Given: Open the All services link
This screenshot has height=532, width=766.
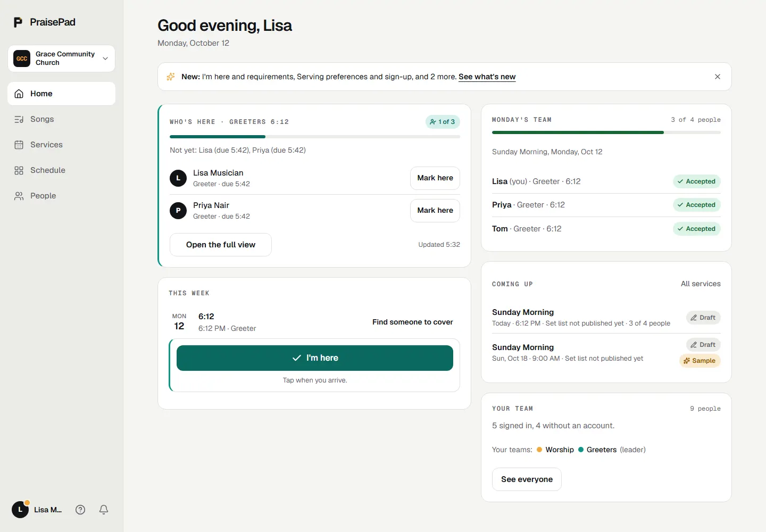Looking at the screenshot, I should (701, 284).
